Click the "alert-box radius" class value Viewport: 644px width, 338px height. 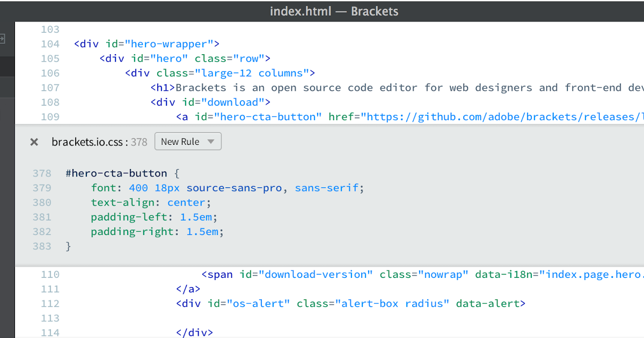pos(392,304)
